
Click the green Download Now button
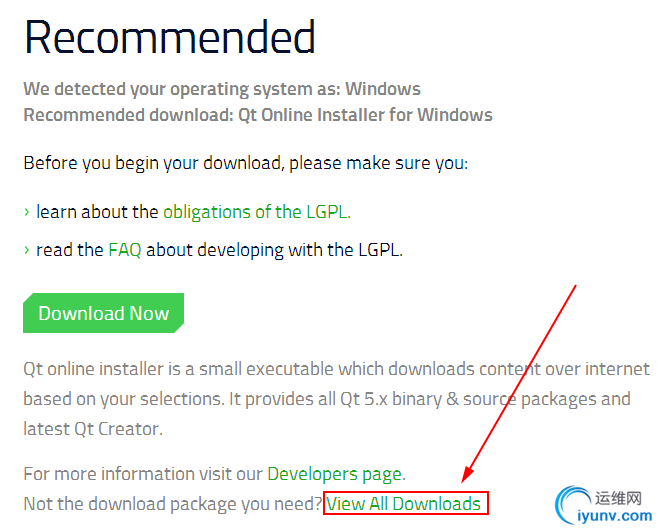(x=103, y=313)
